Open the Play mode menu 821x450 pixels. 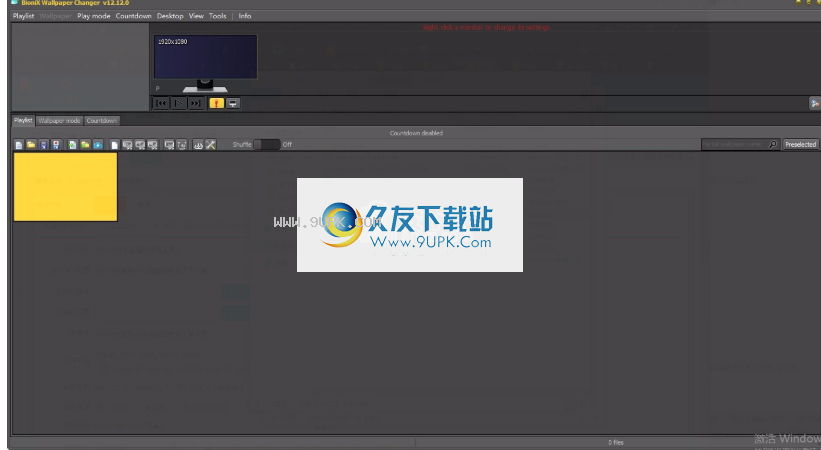click(x=94, y=16)
